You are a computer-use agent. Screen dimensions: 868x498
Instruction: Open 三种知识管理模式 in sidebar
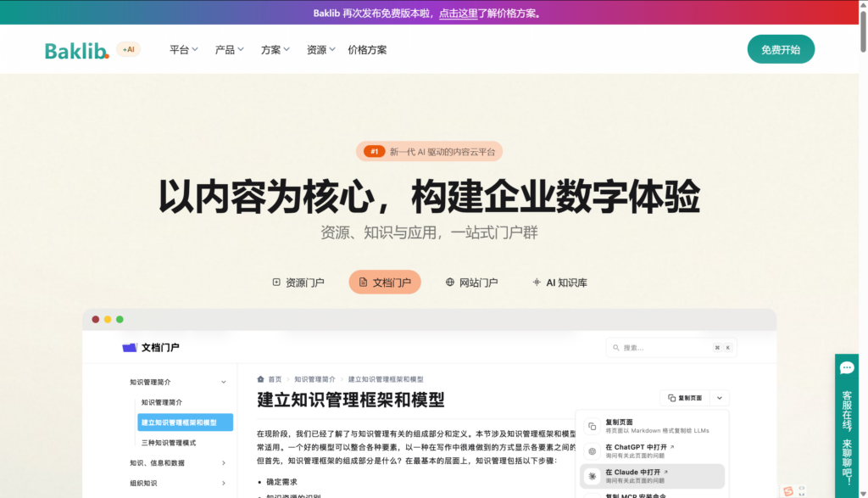click(169, 443)
